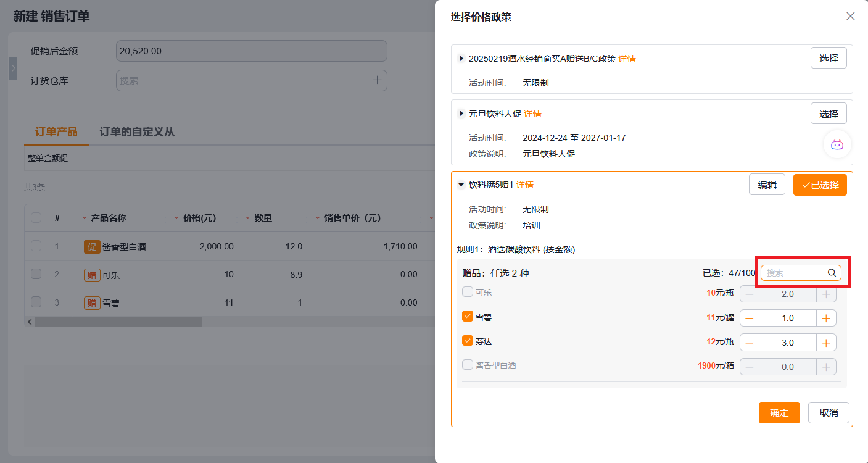Screen dimensions: 868x463
Task: Select the row checkbox for 酱香型白酒 product
Action: click(36, 246)
